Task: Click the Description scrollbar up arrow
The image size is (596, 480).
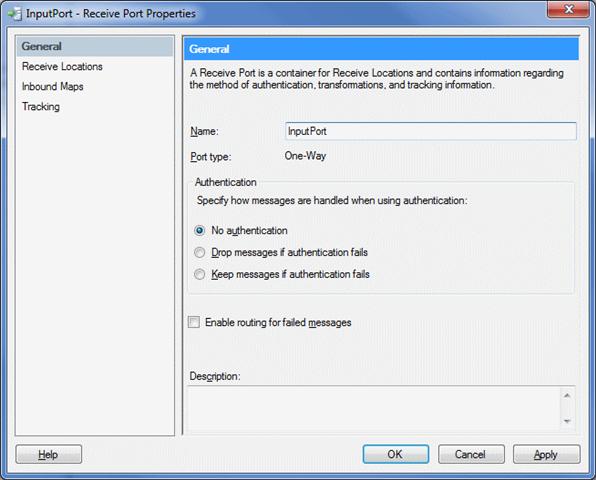Action: click(567, 396)
